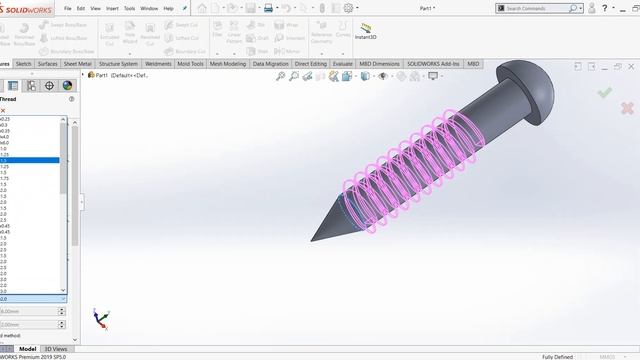This screenshot has height=360, width=640.
Task: Cancel thread with red X in viewport
Action: [x=627, y=108]
